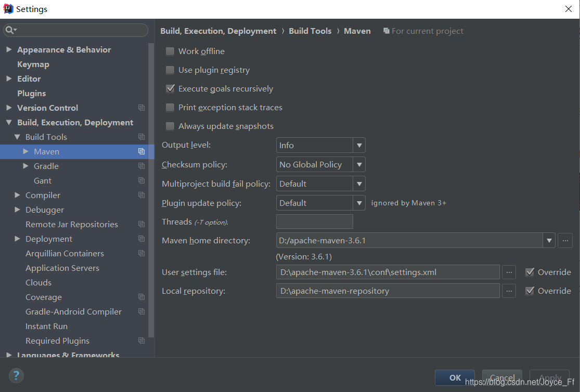The image size is (580, 392).
Task: Enable Always update snapshots
Action: click(x=170, y=126)
